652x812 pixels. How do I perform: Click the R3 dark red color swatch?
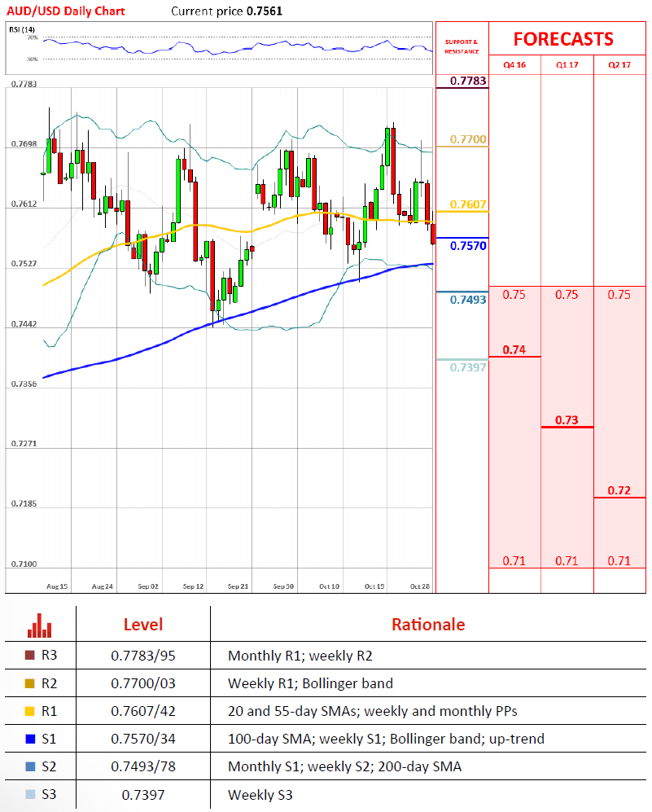(30, 655)
